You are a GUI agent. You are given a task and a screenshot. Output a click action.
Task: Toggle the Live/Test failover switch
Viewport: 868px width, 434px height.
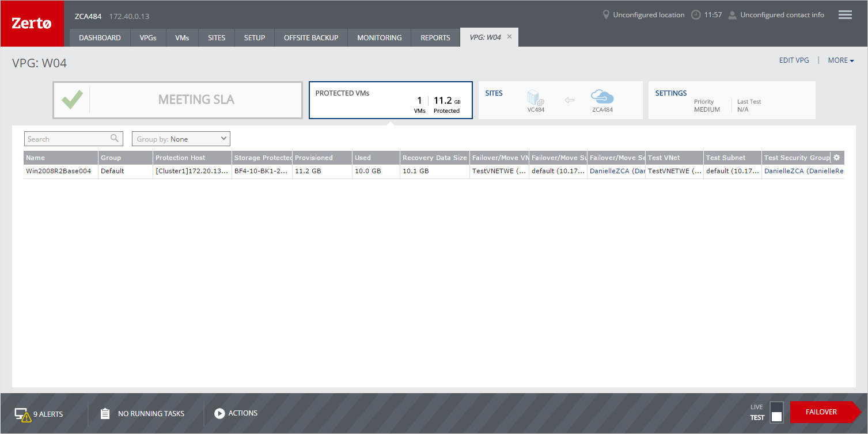(776, 412)
